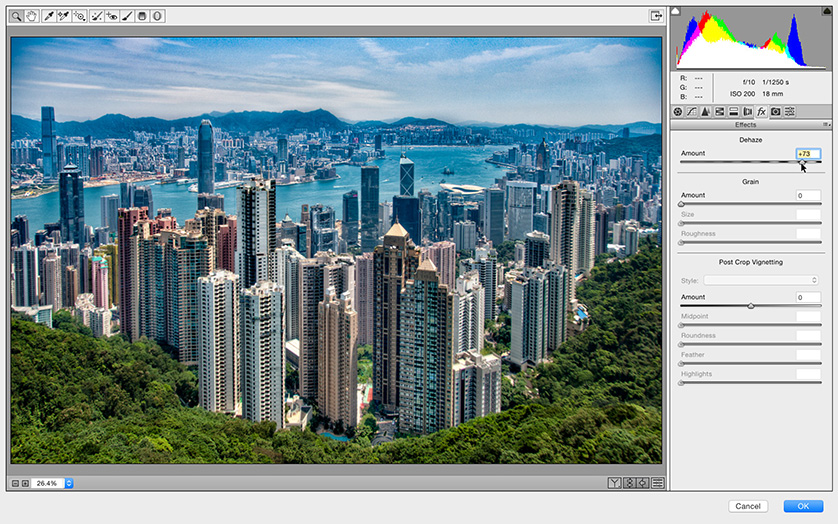
Task: Click the OK button
Action: click(x=803, y=506)
